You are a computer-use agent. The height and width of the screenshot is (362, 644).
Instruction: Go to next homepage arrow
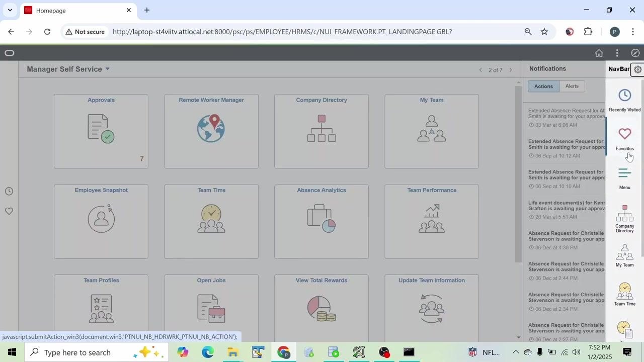point(511,70)
